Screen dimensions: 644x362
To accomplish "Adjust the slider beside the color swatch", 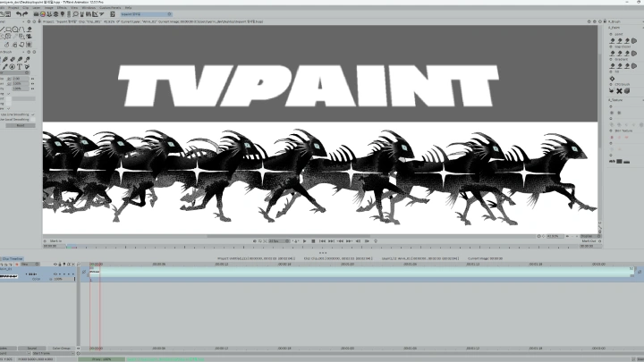I will click(24, 99).
